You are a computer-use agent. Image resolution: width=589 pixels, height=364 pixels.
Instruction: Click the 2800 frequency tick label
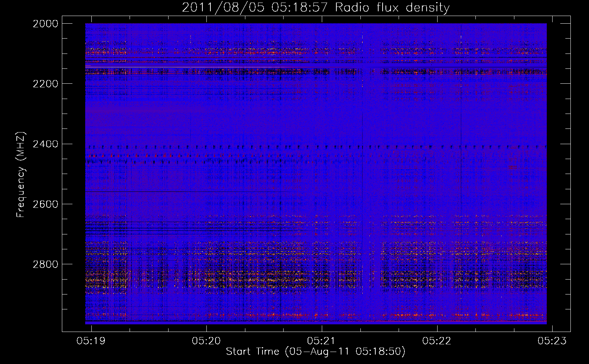[x=46, y=264]
